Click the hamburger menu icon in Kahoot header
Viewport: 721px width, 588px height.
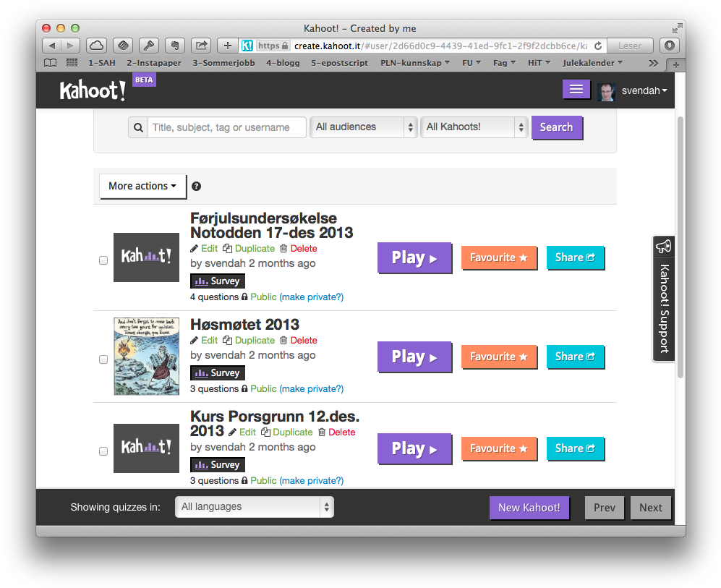(576, 89)
